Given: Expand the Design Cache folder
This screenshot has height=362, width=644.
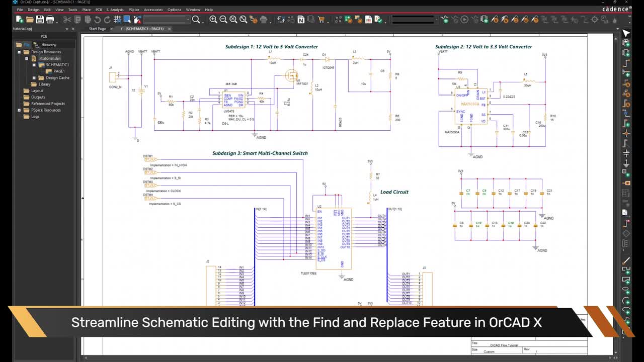Looking at the screenshot, I should coord(34,78).
